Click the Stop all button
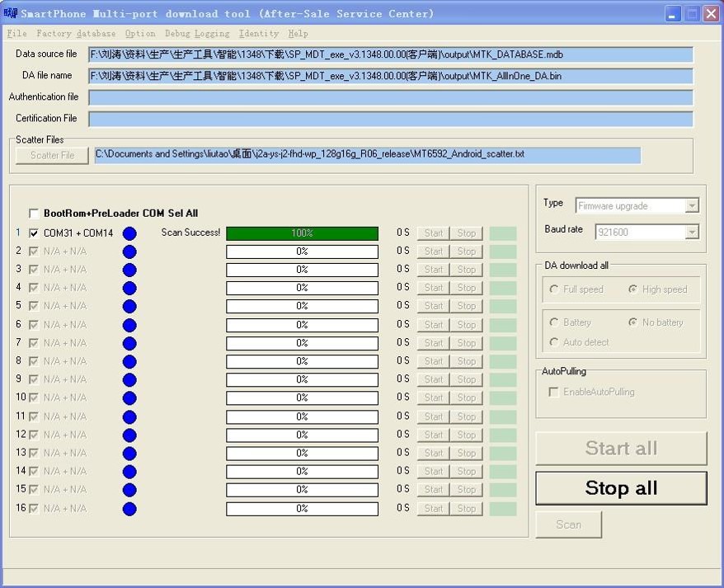Image resolution: width=724 pixels, height=588 pixels. point(622,488)
